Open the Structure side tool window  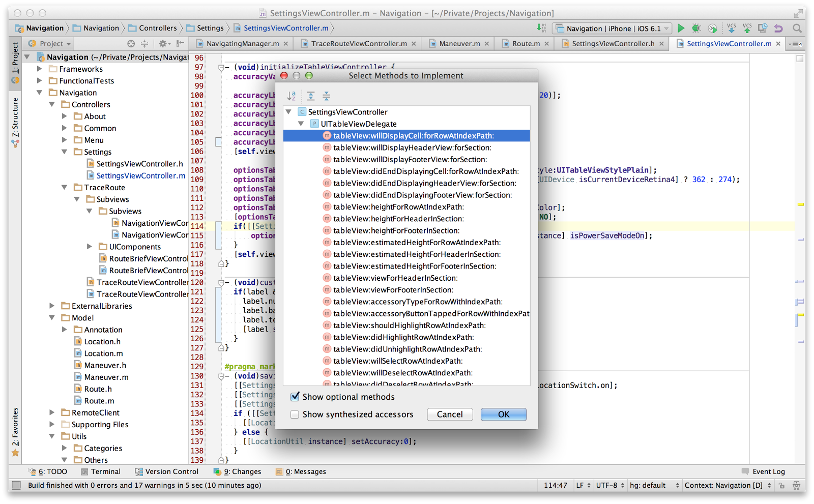[x=15, y=122]
